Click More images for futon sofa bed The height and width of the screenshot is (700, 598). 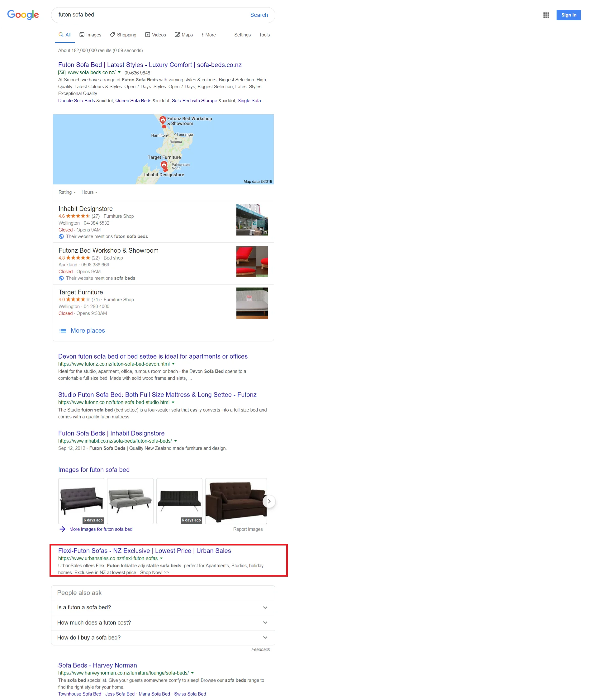(x=101, y=529)
